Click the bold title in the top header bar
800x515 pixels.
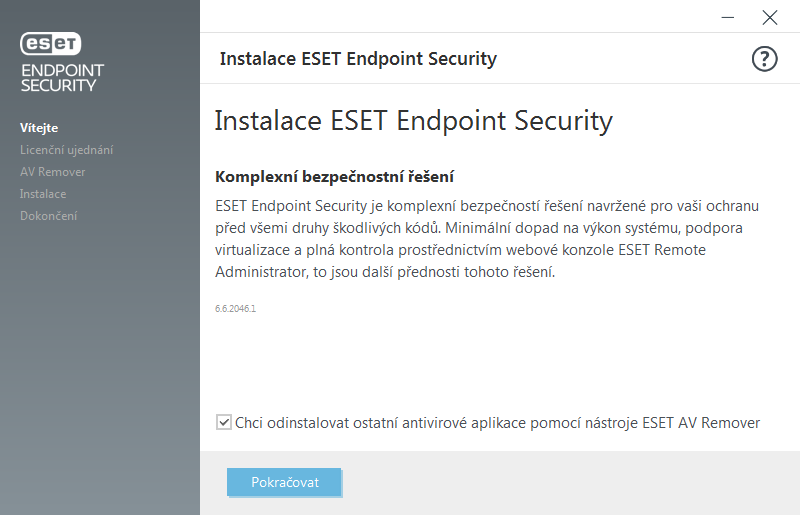pos(358,59)
